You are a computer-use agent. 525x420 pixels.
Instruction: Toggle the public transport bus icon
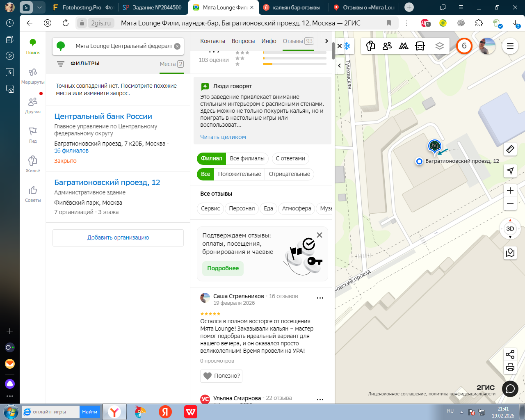pos(420,46)
